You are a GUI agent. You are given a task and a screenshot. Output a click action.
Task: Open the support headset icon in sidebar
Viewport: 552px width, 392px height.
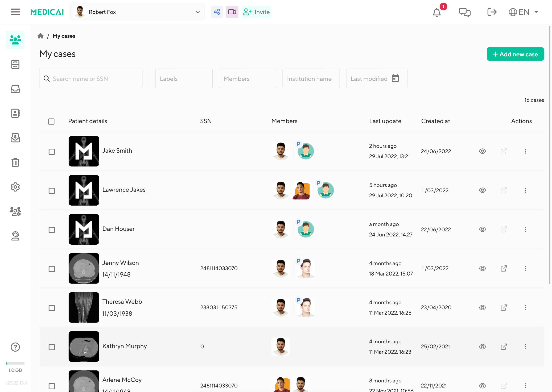tap(15, 236)
